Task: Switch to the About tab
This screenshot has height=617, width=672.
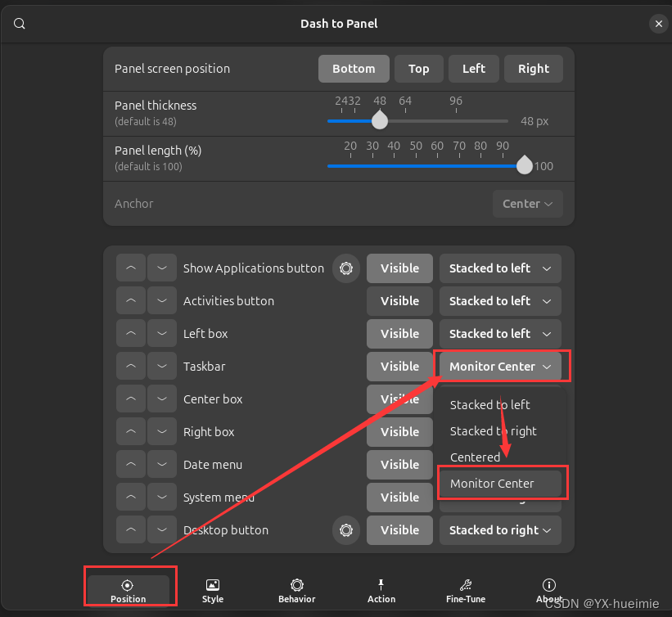Action: (549, 591)
